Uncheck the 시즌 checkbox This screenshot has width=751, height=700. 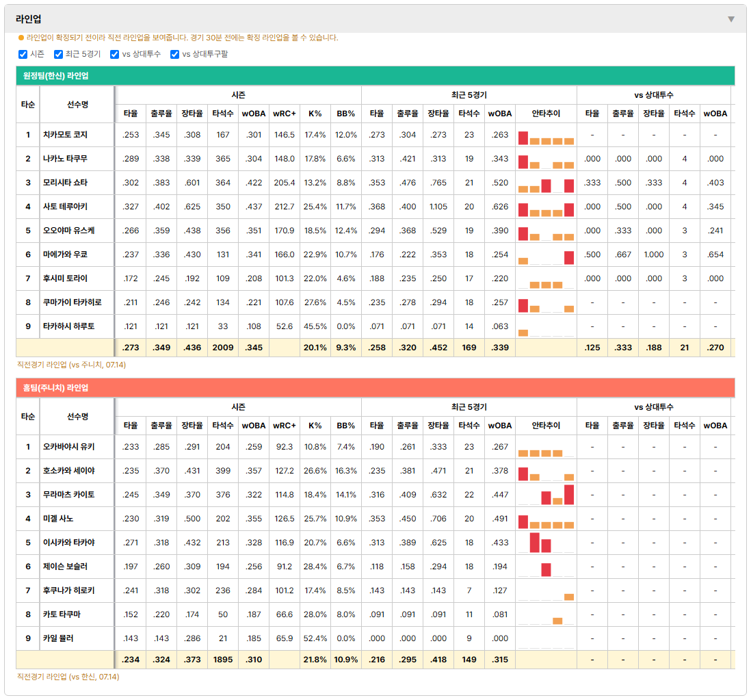[x=23, y=54]
